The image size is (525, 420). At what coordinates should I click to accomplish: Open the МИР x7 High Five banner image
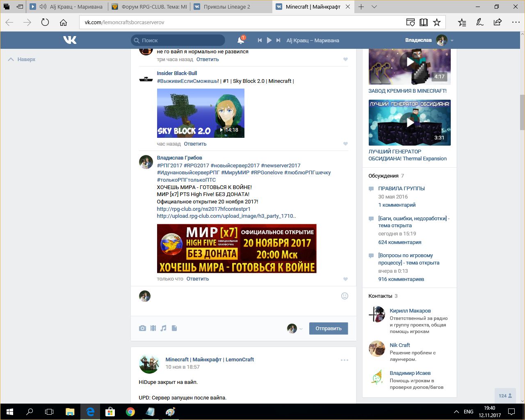click(237, 249)
